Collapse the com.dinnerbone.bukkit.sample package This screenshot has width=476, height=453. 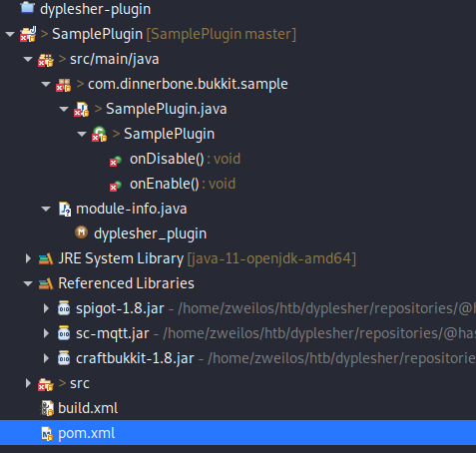pos(46,84)
